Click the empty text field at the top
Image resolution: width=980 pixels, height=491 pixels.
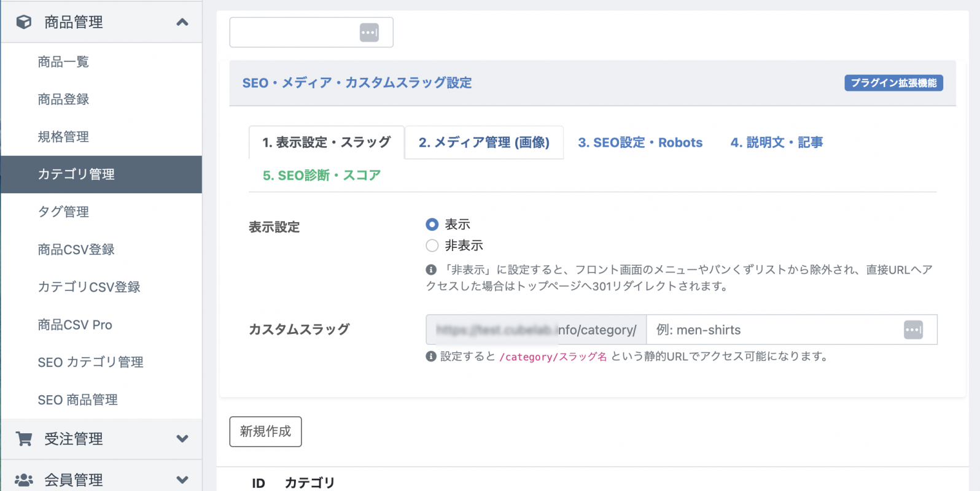click(311, 33)
